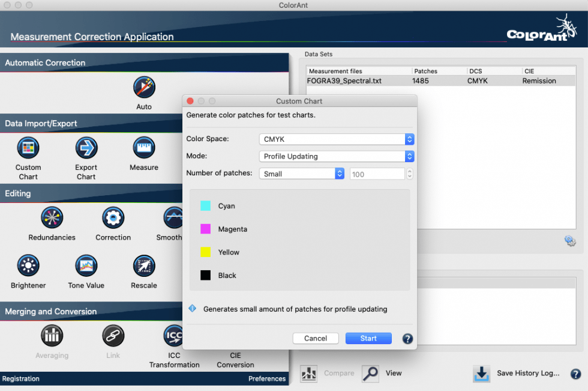Select the Export Chart tool
Viewport: 588px width, 391px height.
point(86,149)
